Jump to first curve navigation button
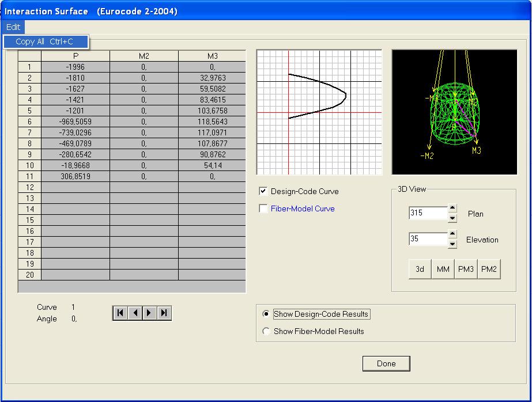Image resolution: width=532 pixels, height=402 pixels. (120, 313)
